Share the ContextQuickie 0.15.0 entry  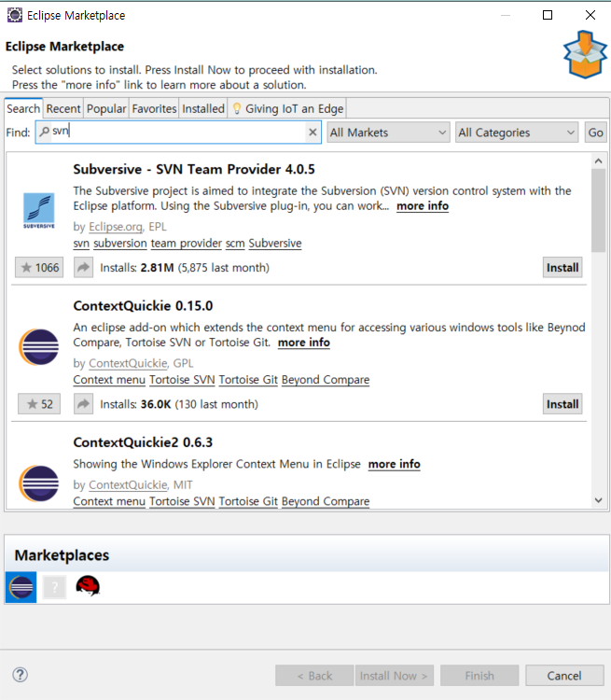pyautogui.click(x=83, y=404)
